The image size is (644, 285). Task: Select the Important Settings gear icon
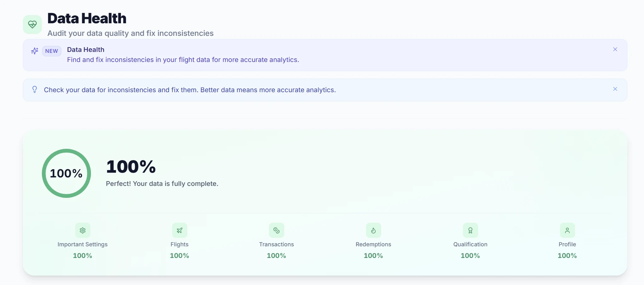(82, 230)
